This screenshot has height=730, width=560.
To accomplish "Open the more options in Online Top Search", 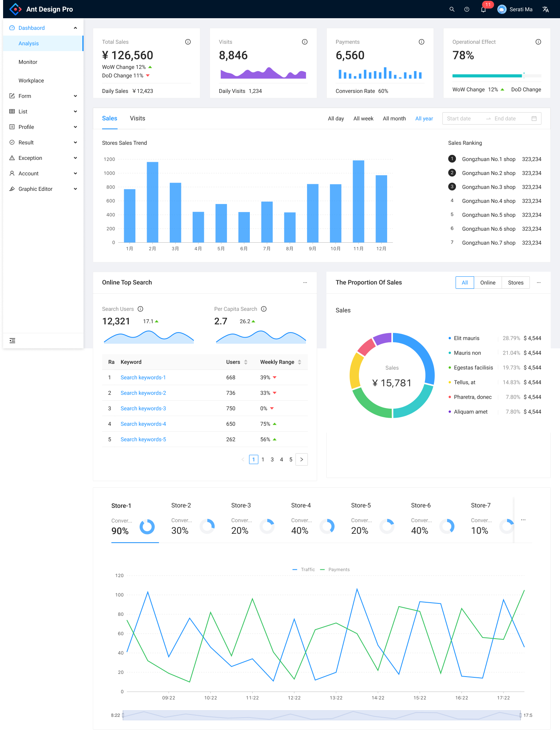I will point(305,283).
